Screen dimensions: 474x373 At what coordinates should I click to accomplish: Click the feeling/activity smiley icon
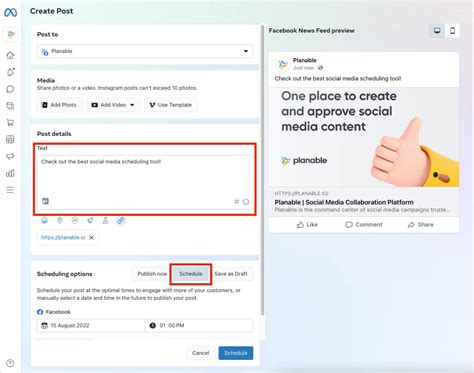(x=44, y=221)
